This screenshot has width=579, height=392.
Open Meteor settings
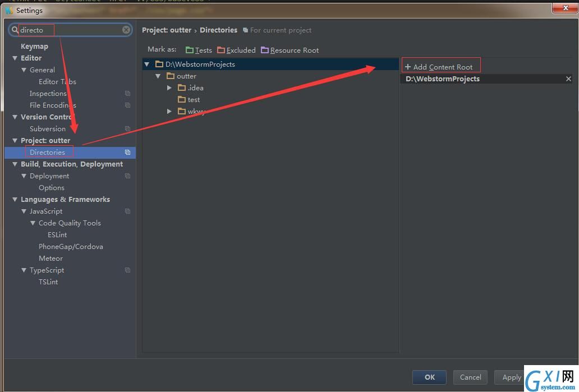pyautogui.click(x=50, y=259)
